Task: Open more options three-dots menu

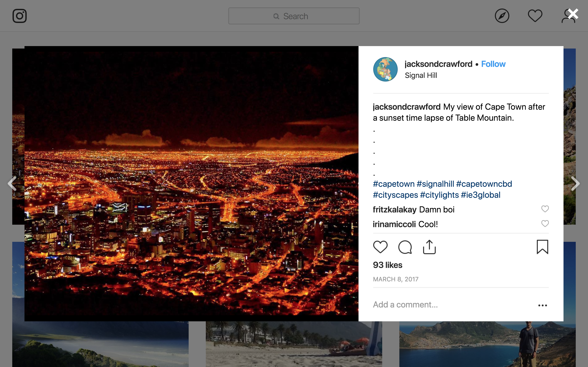Action: (x=542, y=305)
